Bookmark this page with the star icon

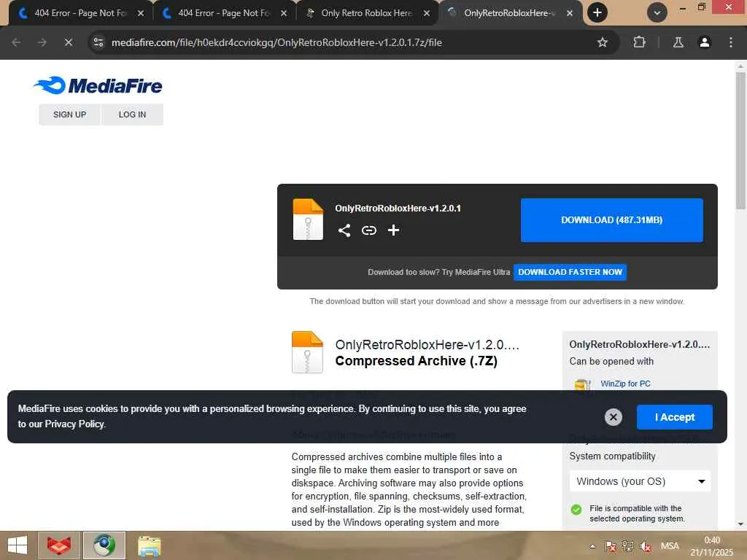602,42
